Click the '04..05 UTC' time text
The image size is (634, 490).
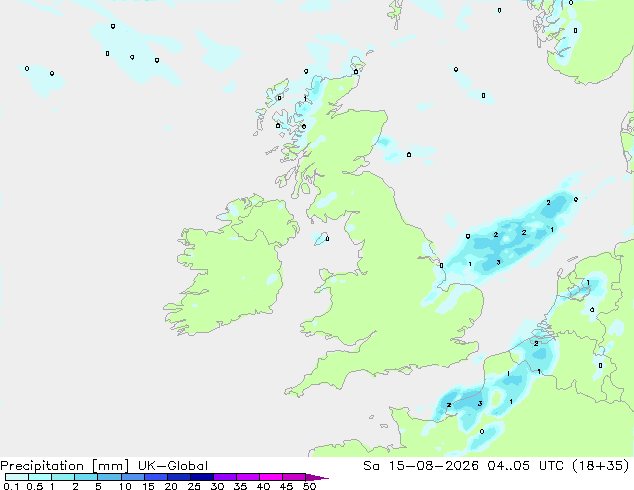(x=526, y=466)
